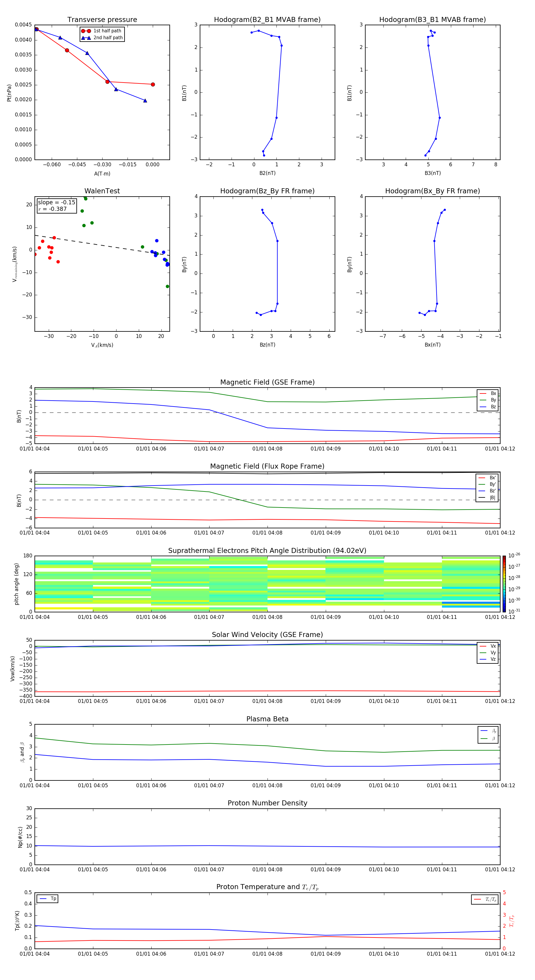Click the 'Magnetic Field (Flux Rope Frame)' title

(x=267, y=466)
